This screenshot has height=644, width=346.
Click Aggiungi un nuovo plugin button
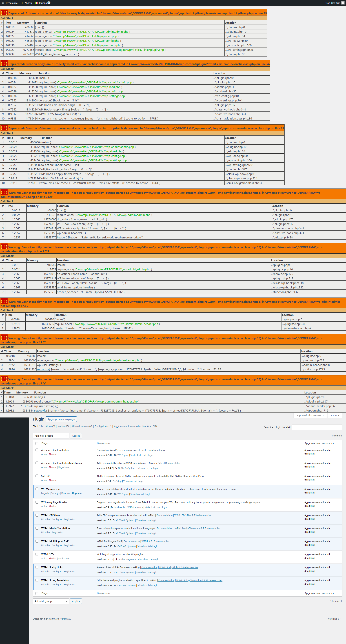pyautogui.click(x=61, y=419)
